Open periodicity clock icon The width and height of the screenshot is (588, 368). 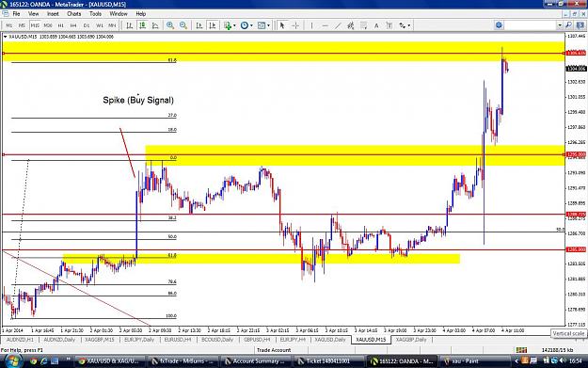pos(244,25)
